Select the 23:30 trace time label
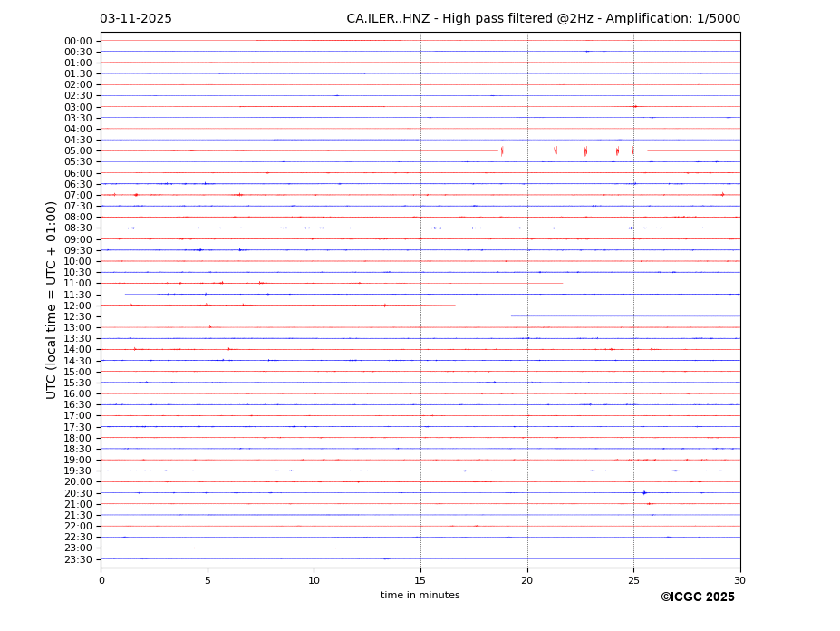This screenshot has width=840, height=631. pyautogui.click(x=78, y=559)
